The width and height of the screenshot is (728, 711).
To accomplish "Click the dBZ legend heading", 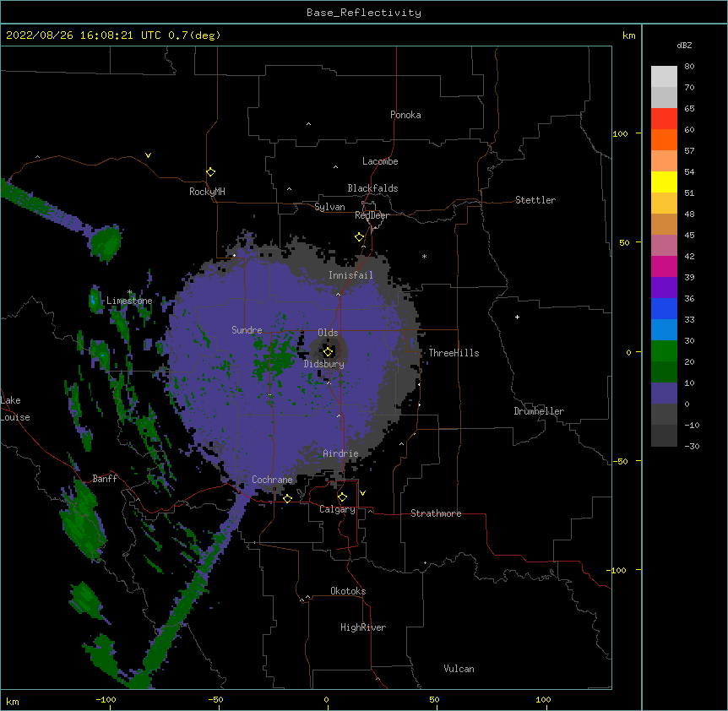I will pyautogui.click(x=684, y=46).
